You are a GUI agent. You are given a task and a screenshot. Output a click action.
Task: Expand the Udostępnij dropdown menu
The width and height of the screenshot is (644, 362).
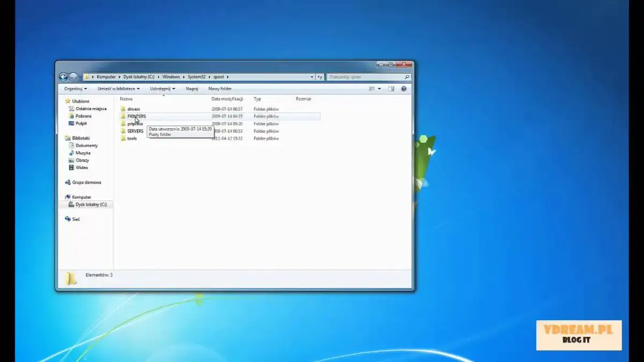[163, 89]
